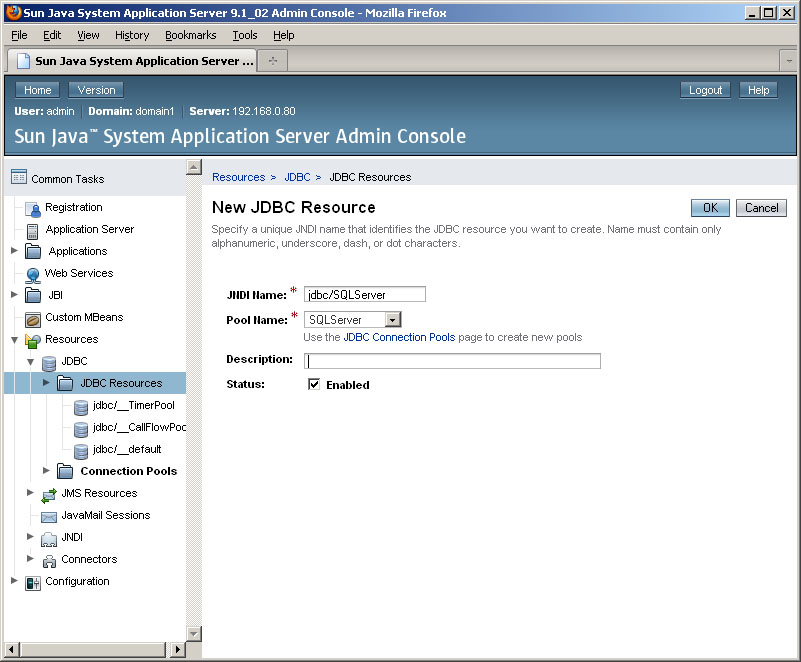Viewport: 801px width, 662px height.
Task: Open the Bookmarks menu
Action: [191, 35]
